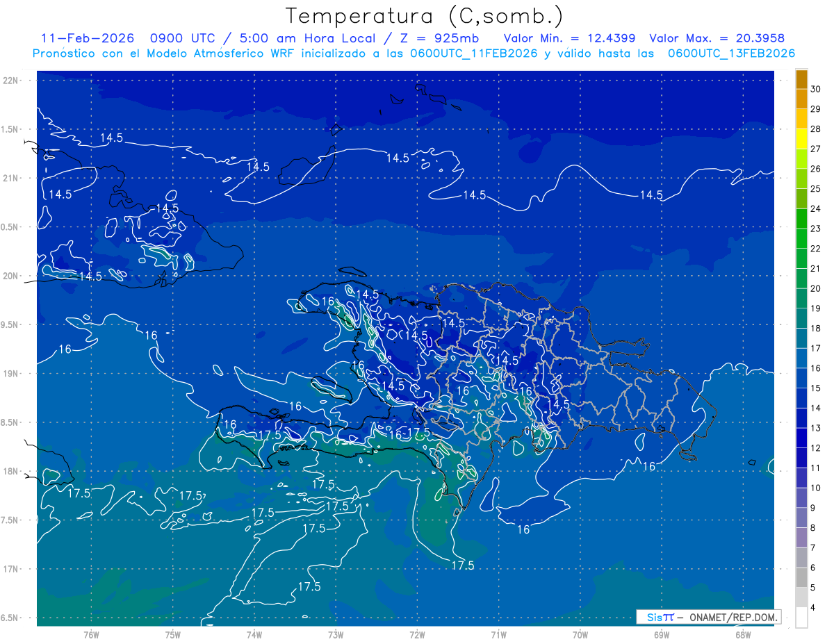Click the '21' colorbar legend label
Image resolution: width=834 pixels, height=644 pixels.
click(x=816, y=269)
